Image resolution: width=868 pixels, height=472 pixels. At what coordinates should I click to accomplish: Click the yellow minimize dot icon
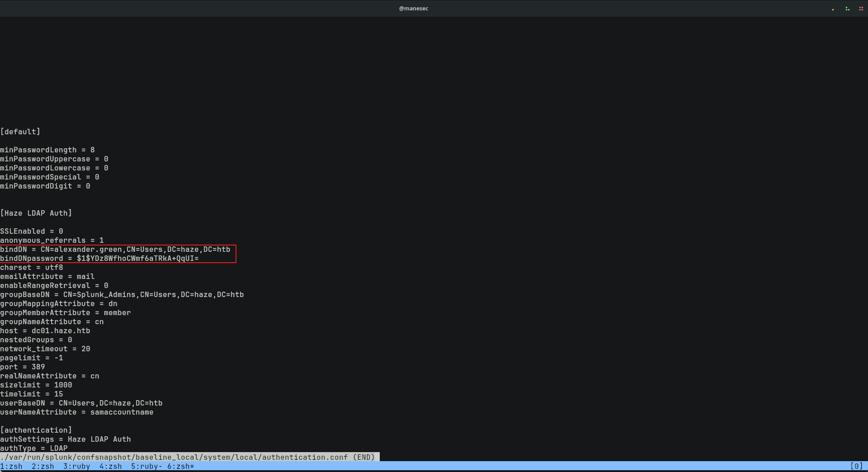tap(833, 9)
